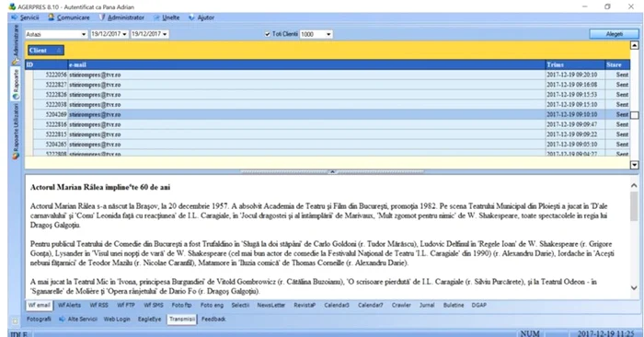The image size is (644, 337).
Task: Switch to the DGAP tab
Action: pyautogui.click(x=479, y=306)
